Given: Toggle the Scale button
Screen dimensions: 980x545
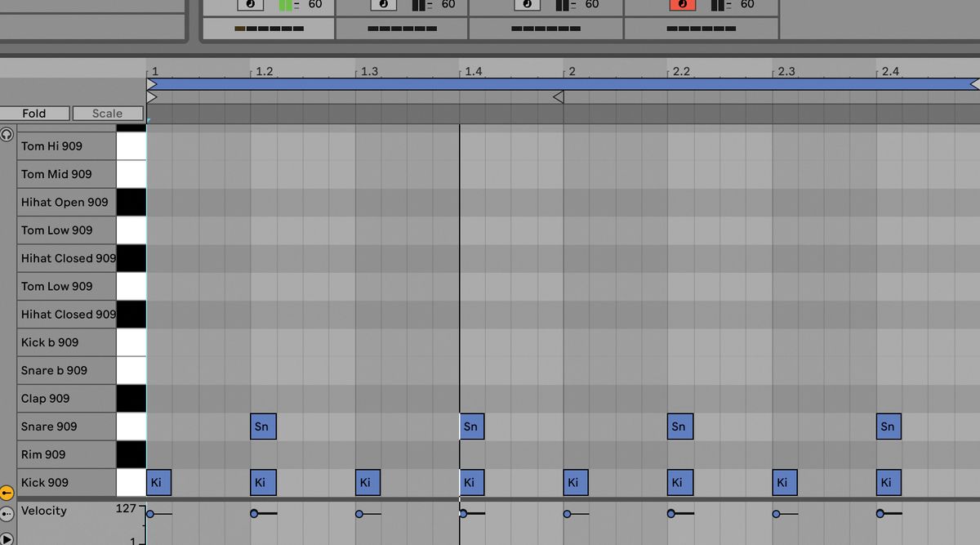Looking at the screenshot, I should (107, 113).
